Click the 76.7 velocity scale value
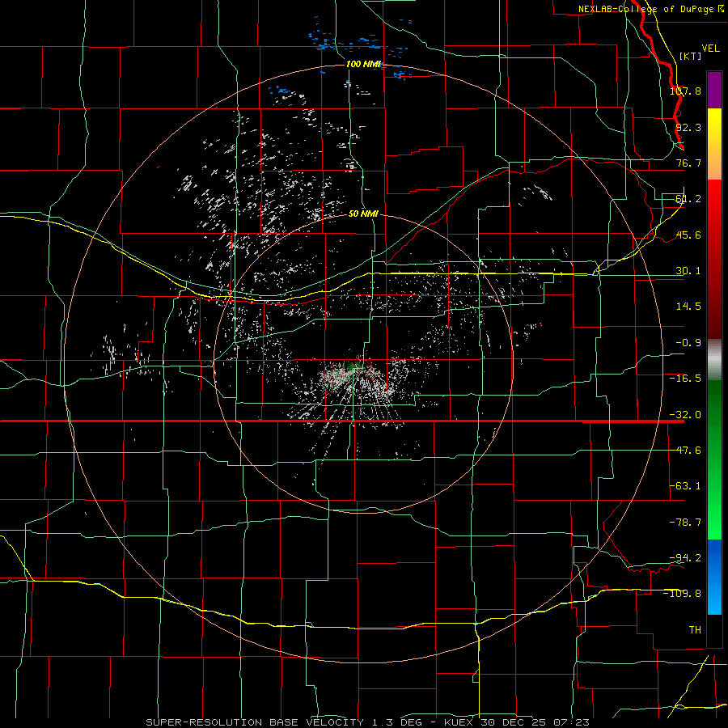 [688, 163]
